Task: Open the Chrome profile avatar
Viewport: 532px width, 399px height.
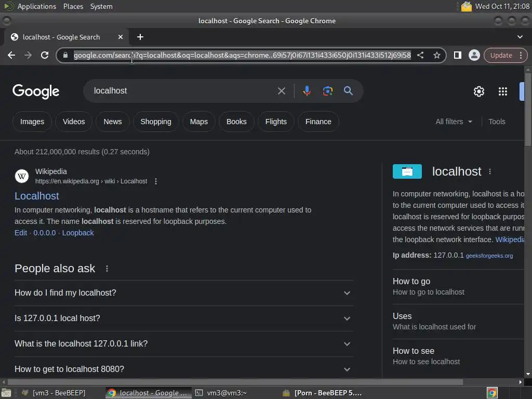Action: point(474,55)
